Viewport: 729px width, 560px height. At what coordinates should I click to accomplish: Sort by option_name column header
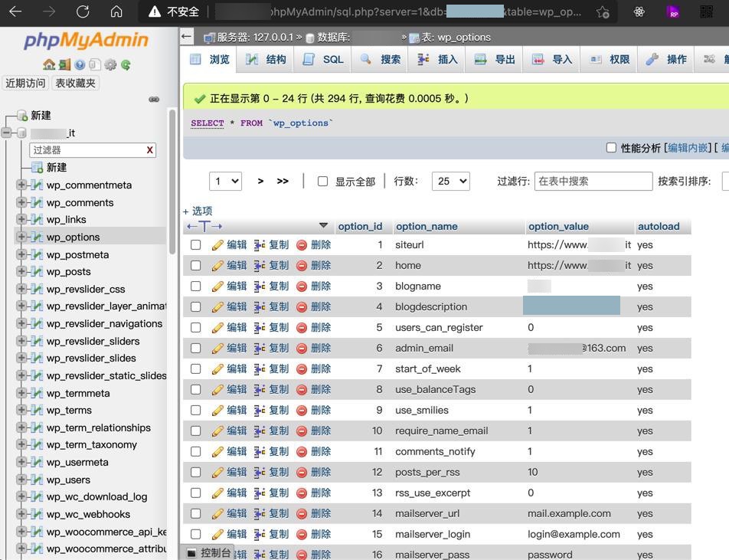pos(427,227)
